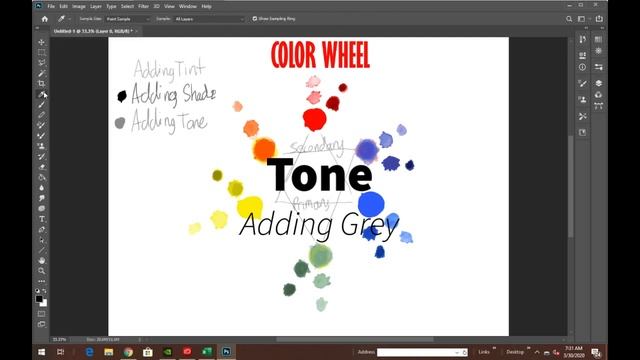Image resolution: width=640 pixels, height=360 pixels.
Task: Click the background color swatch
Action: pyautogui.click(x=44, y=304)
